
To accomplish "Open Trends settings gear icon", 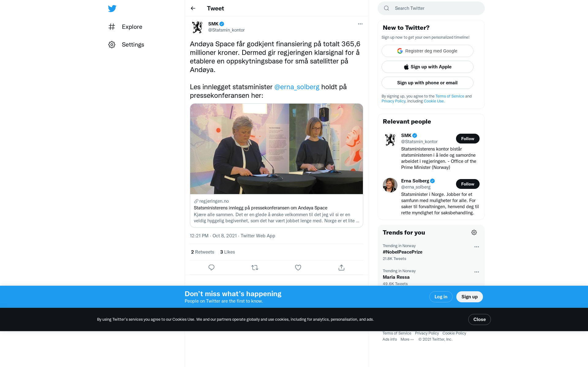I will coord(474,232).
